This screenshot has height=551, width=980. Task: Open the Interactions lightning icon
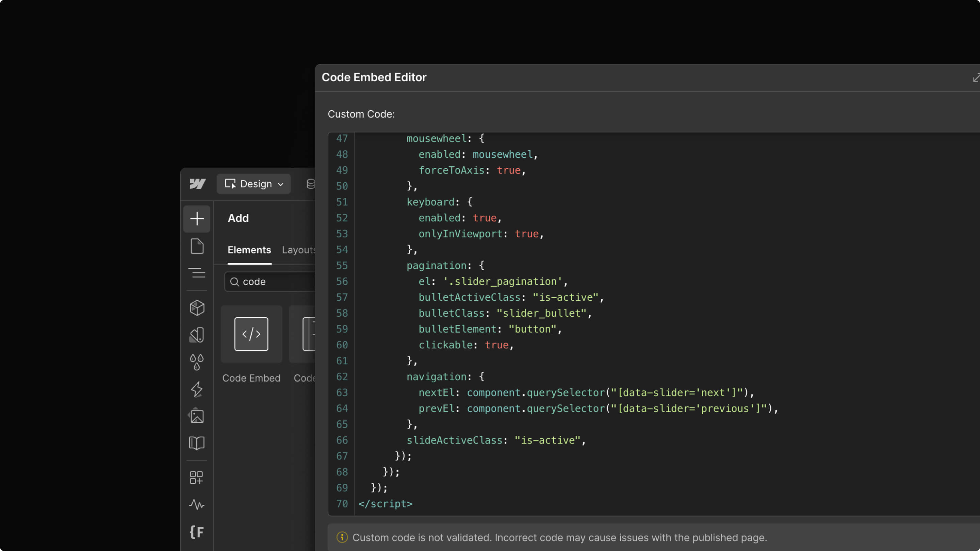pyautogui.click(x=197, y=389)
